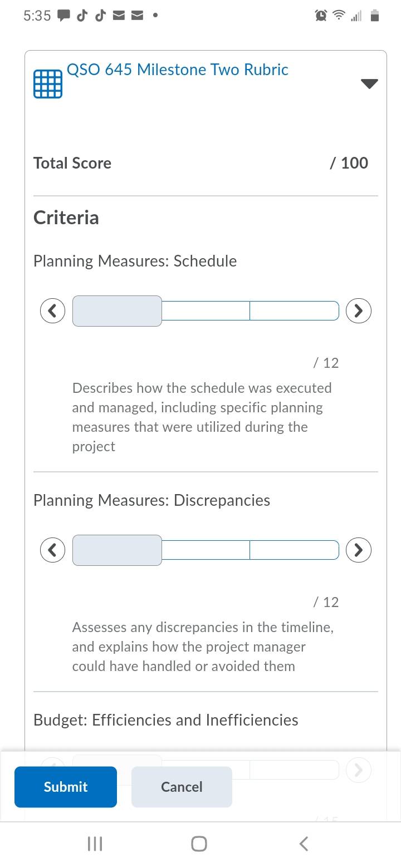This screenshot has width=401, height=868.
Task: Submit the rubric evaluation
Action: point(66,787)
